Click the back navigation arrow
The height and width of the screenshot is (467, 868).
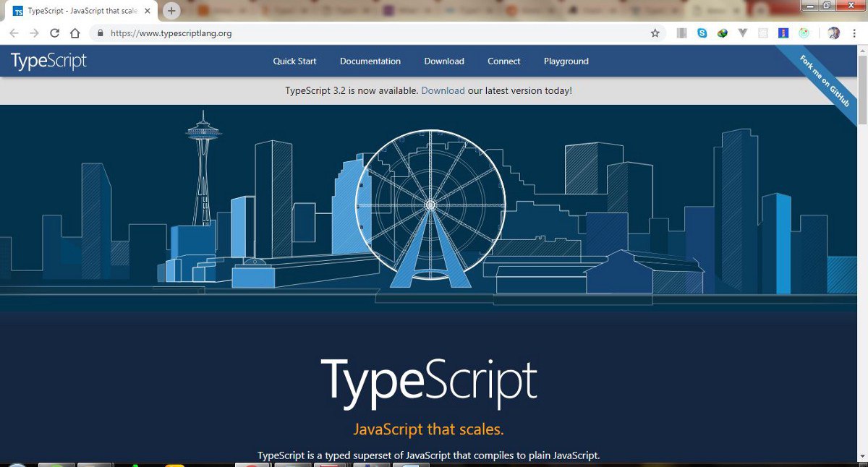[14, 33]
